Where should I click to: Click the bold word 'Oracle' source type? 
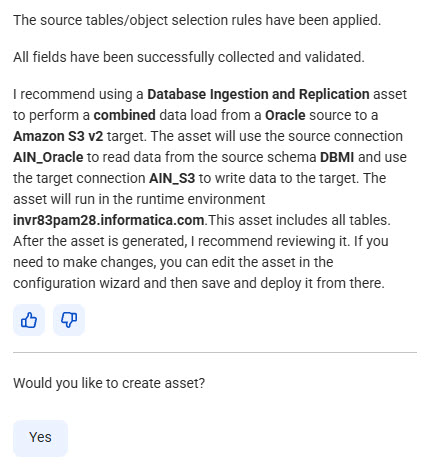[285, 115]
